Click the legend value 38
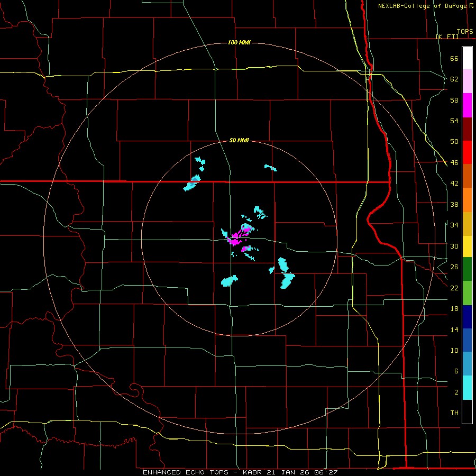476x476 pixels. 454,204
